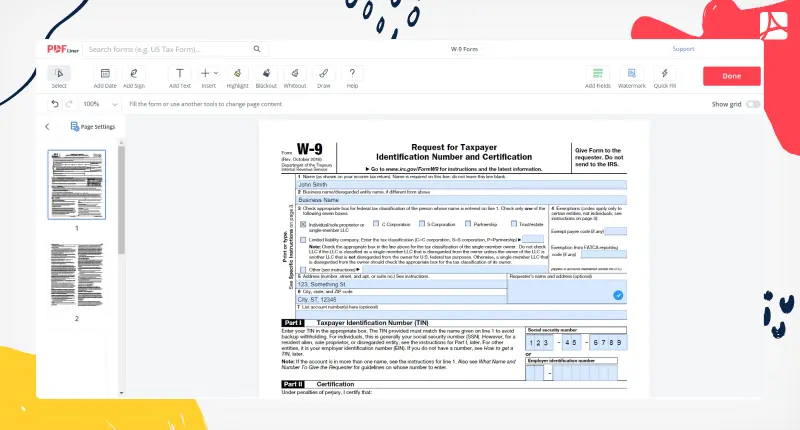Viewport: 800px width, 430px height.
Task: Click SSN middle group field 45
Action: point(571,343)
